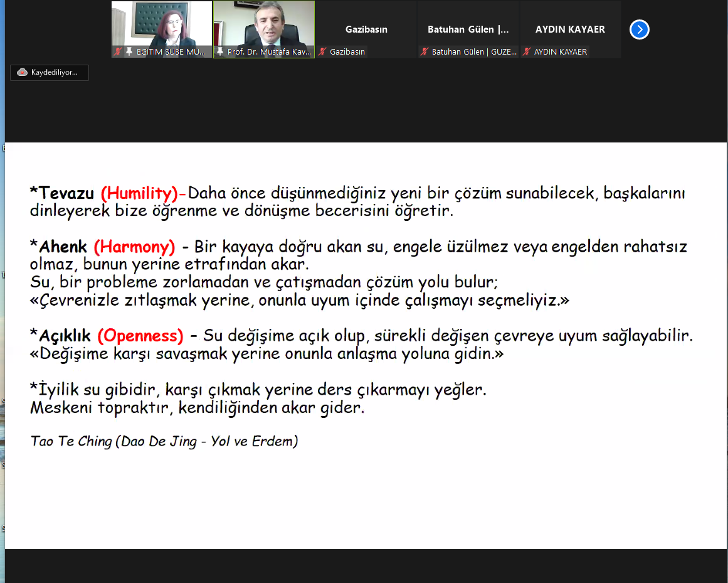Click the quote '«Değişime karşı savaşmak yerine...'
This screenshot has width=728, height=583.
click(x=266, y=354)
